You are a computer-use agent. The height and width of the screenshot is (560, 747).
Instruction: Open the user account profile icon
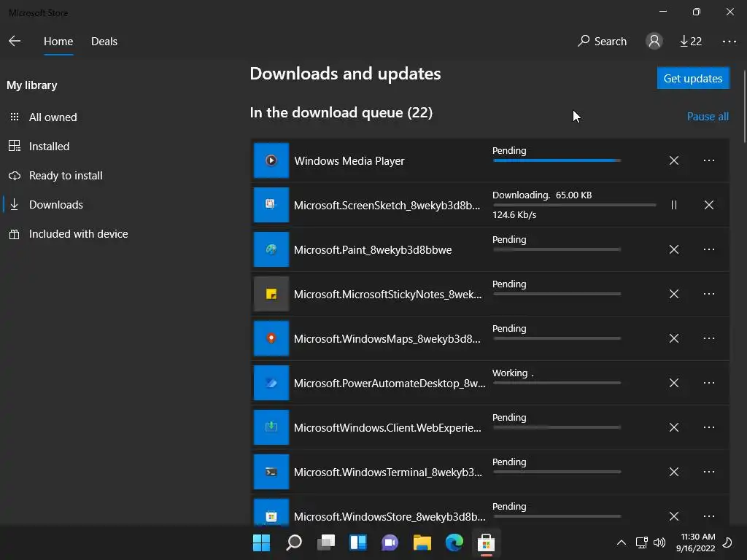coord(654,42)
